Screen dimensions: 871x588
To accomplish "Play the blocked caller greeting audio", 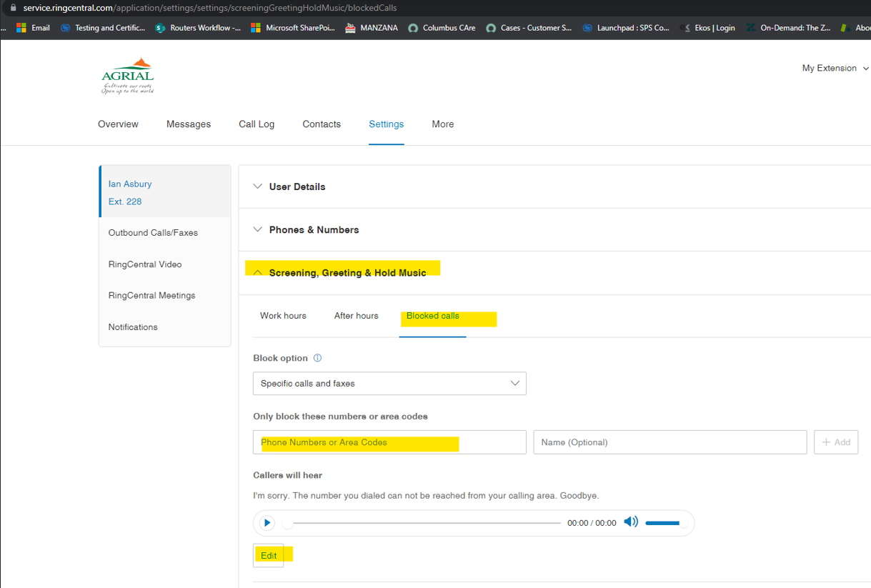I will [x=267, y=523].
